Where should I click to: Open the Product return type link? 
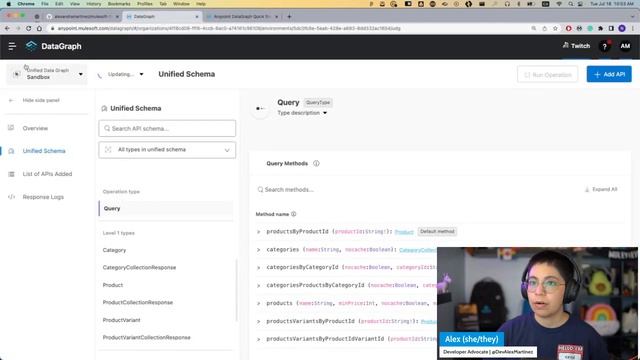pyautogui.click(x=404, y=232)
